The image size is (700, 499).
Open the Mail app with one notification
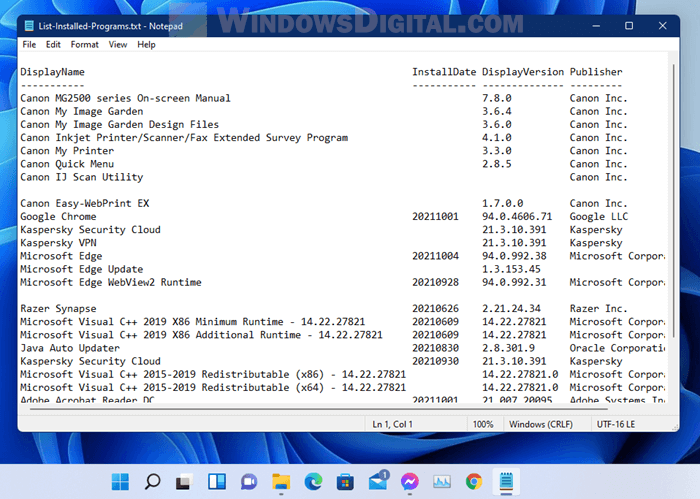[x=378, y=481]
